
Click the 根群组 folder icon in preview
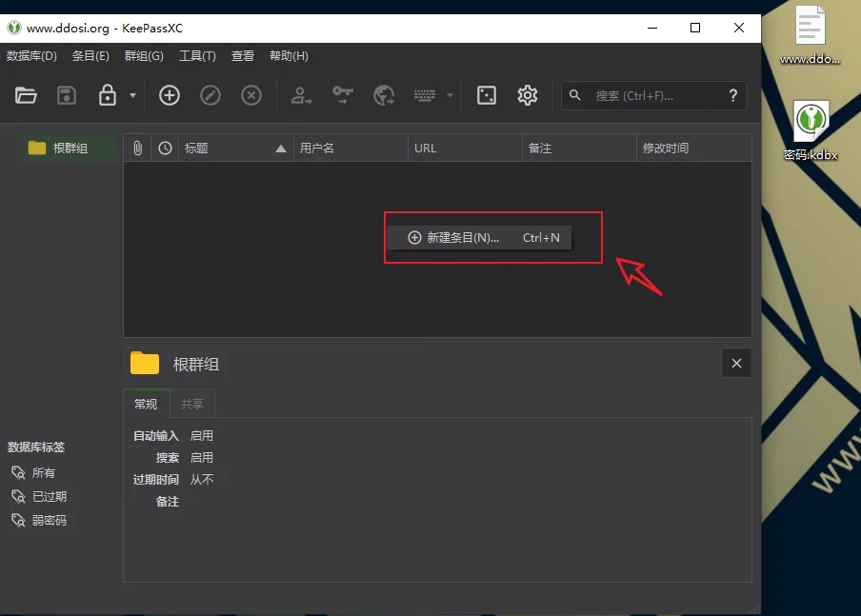[145, 363]
